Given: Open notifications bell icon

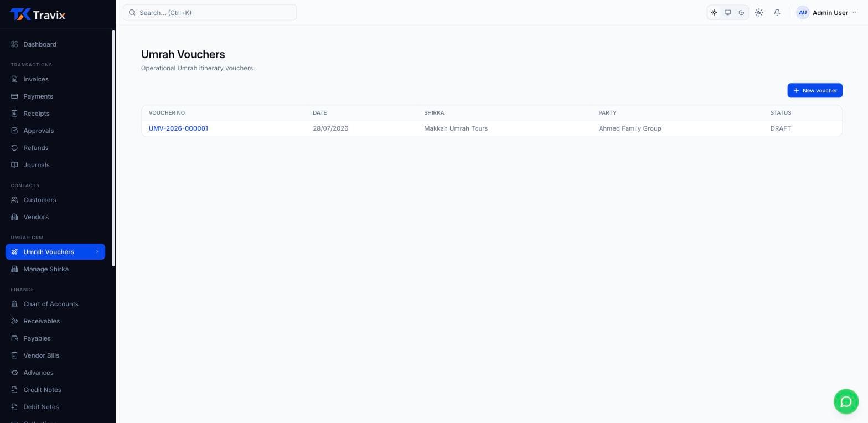Looking at the screenshot, I should coord(777,12).
